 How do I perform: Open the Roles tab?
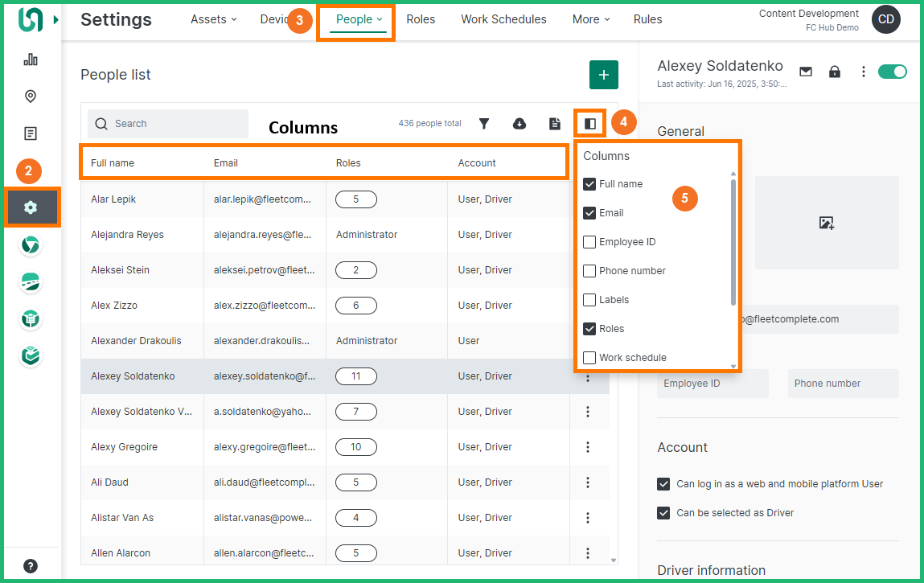tap(421, 19)
